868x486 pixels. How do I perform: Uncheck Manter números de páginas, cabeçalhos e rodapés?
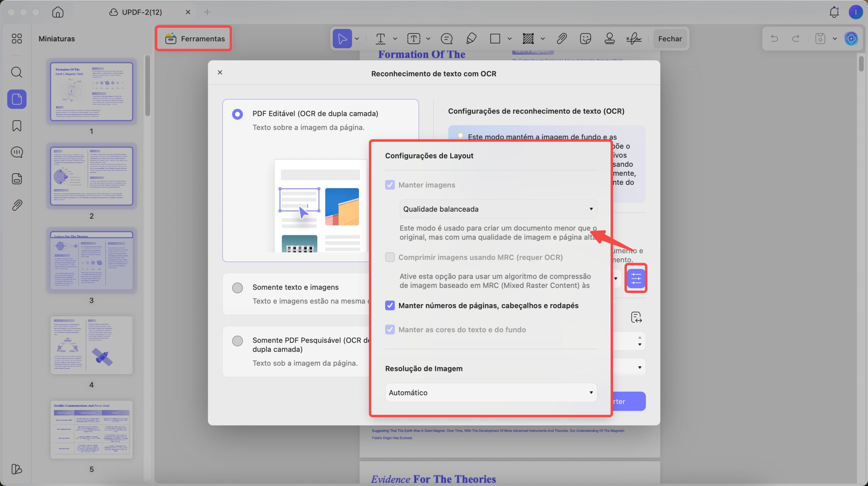point(390,305)
